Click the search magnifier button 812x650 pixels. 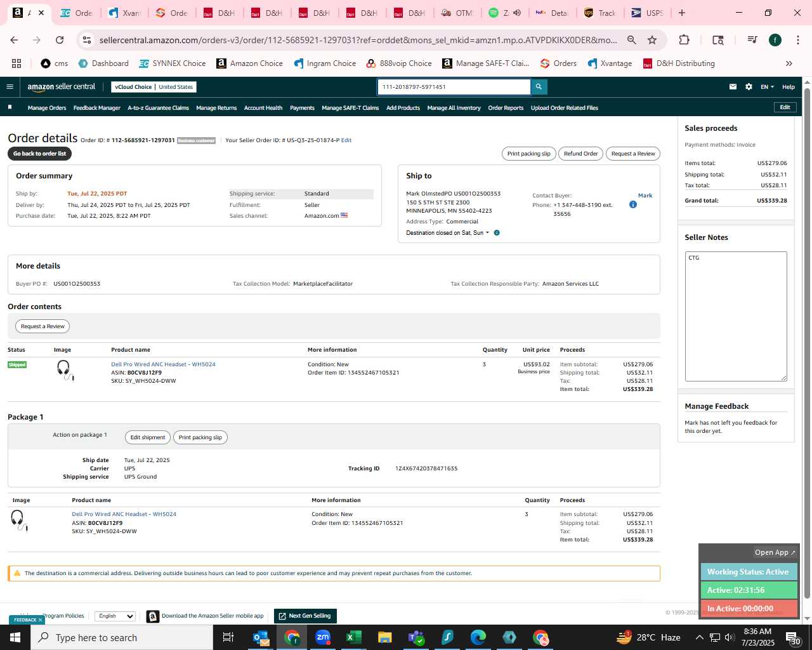click(x=539, y=87)
